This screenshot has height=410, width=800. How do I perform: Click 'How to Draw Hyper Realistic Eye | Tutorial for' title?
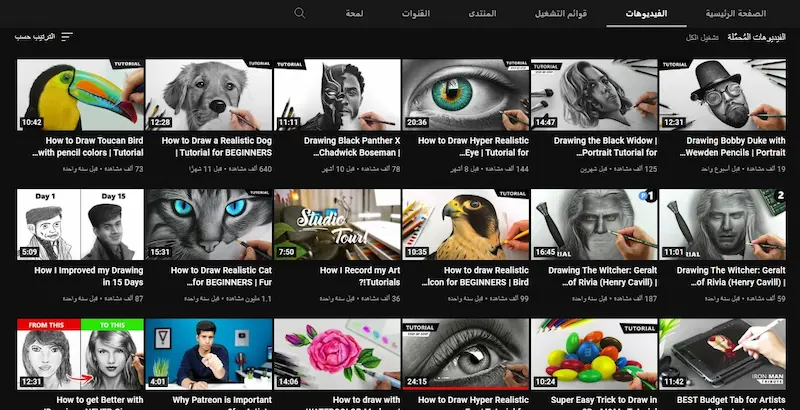pyautogui.click(x=473, y=146)
